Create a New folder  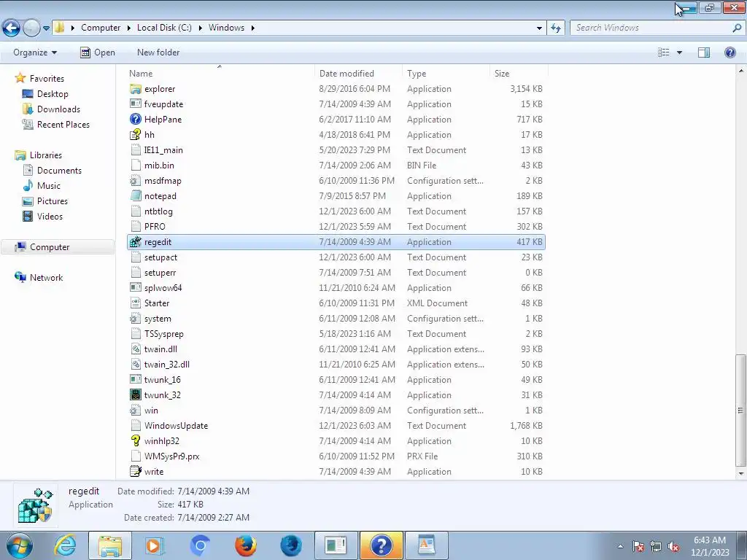pyautogui.click(x=158, y=52)
